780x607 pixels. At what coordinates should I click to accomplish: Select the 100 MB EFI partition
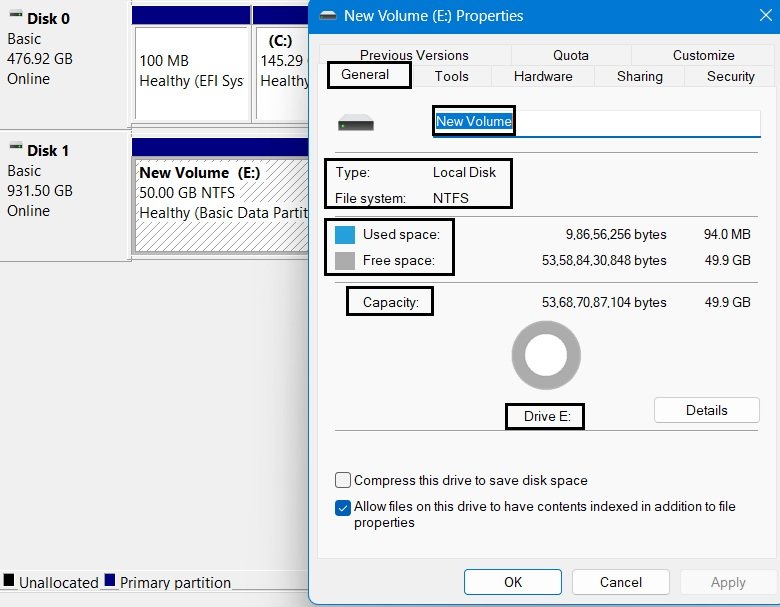click(192, 74)
